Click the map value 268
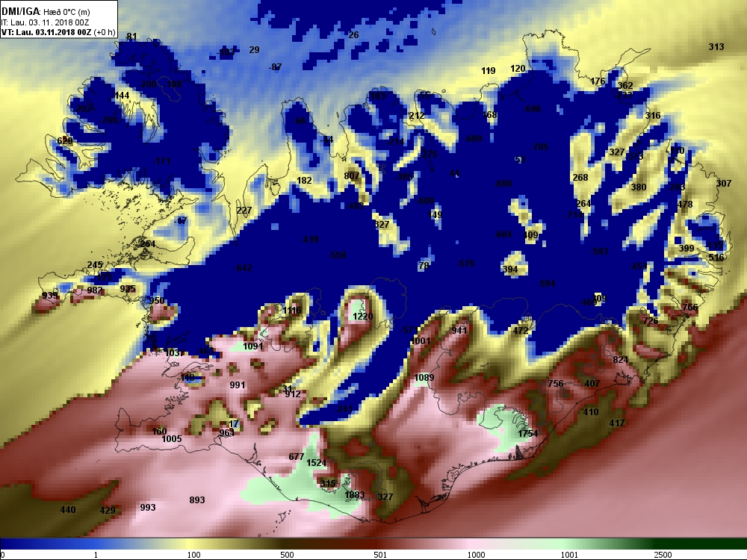This screenshot has width=747, height=560. pyautogui.click(x=580, y=177)
